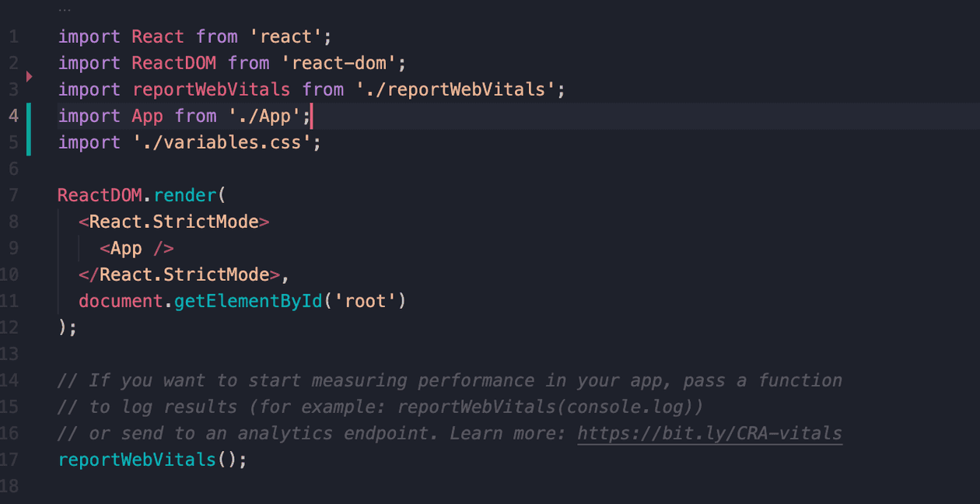Click the teal change indicator beside line 5
This screenshot has height=504, width=980.
(x=29, y=142)
